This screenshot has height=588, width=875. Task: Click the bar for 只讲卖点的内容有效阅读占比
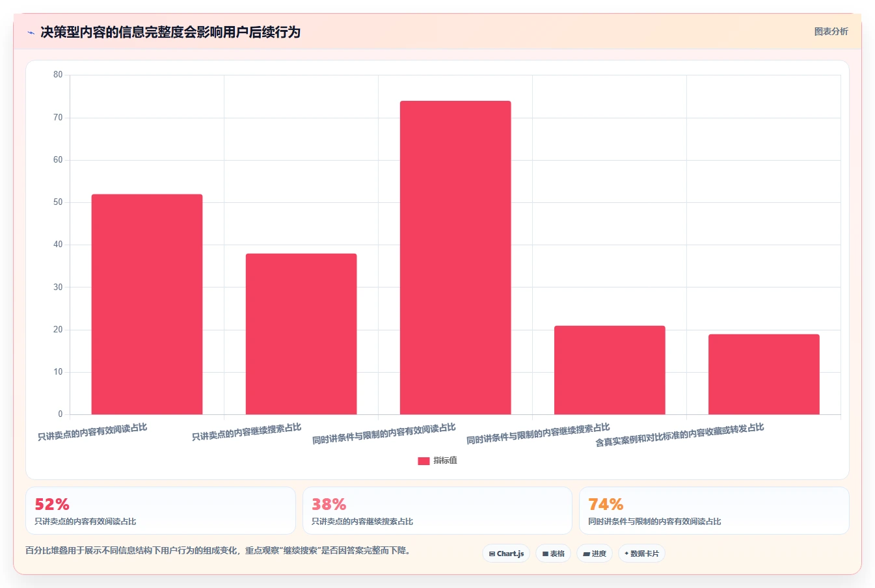(x=147, y=304)
